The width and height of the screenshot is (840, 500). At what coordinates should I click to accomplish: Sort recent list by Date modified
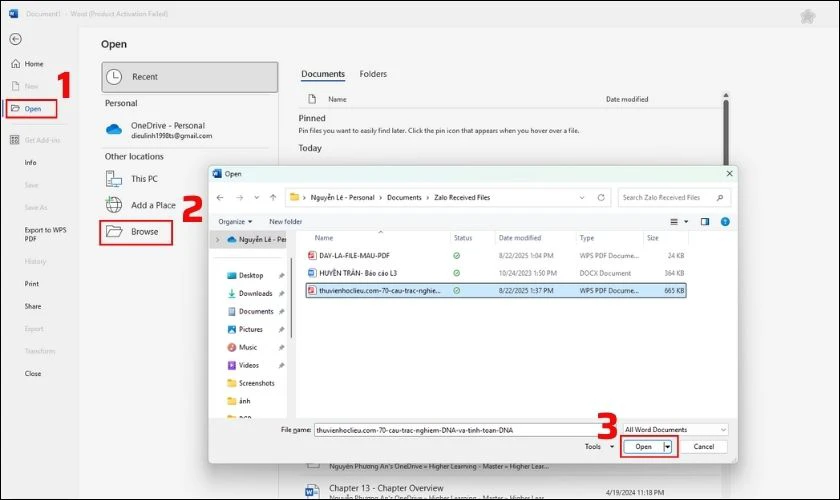tap(627, 99)
